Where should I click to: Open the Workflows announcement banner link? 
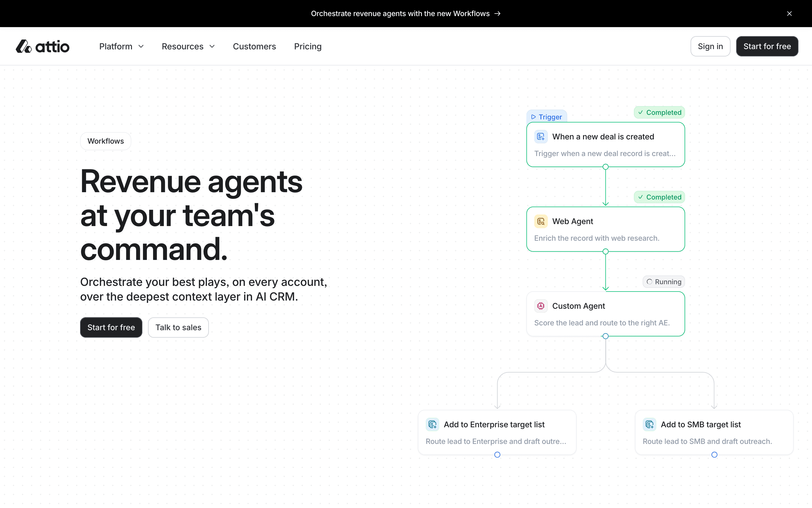pyautogui.click(x=406, y=14)
